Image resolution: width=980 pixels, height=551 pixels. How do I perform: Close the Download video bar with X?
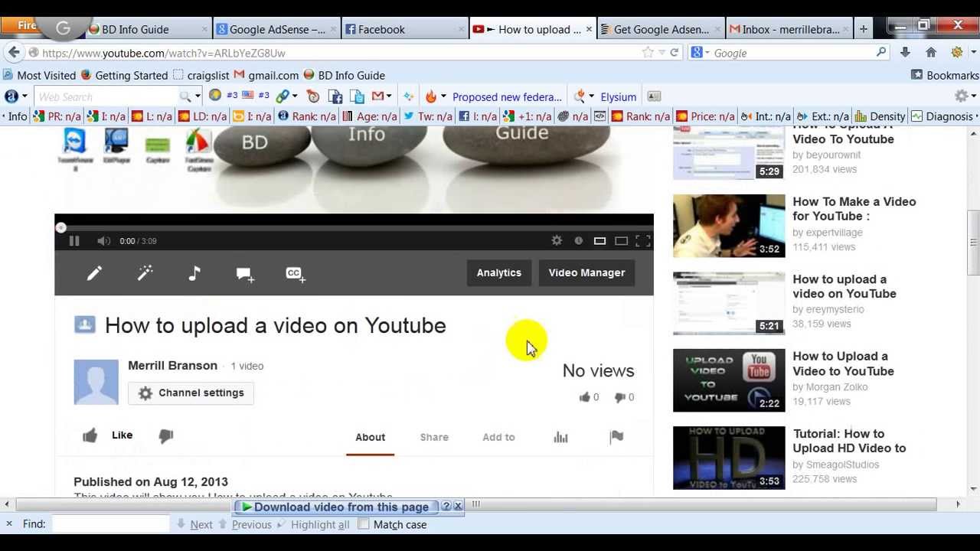point(458,507)
